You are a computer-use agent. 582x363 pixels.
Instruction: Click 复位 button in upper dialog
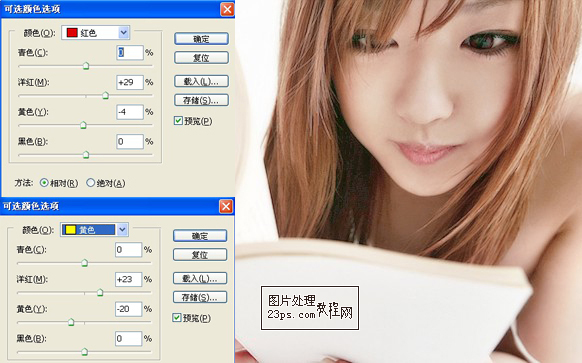201,58
